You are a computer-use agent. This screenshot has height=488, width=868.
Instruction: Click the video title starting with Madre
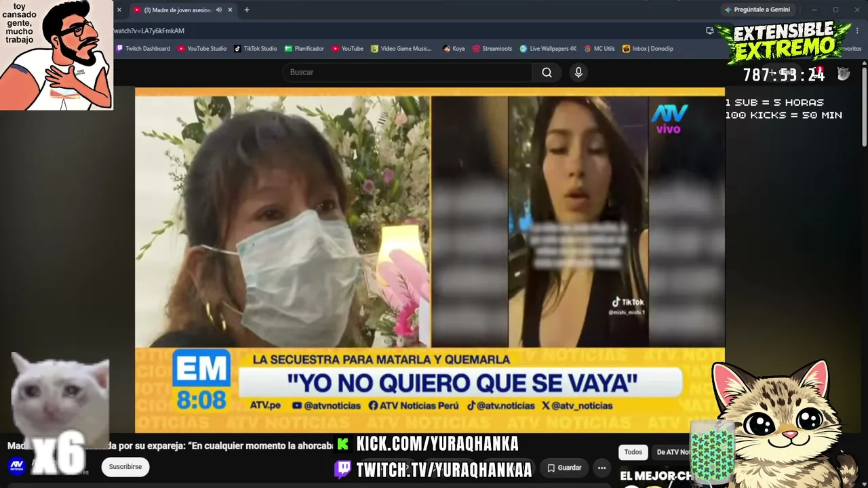pyautogui.click(x=170, y=445)
